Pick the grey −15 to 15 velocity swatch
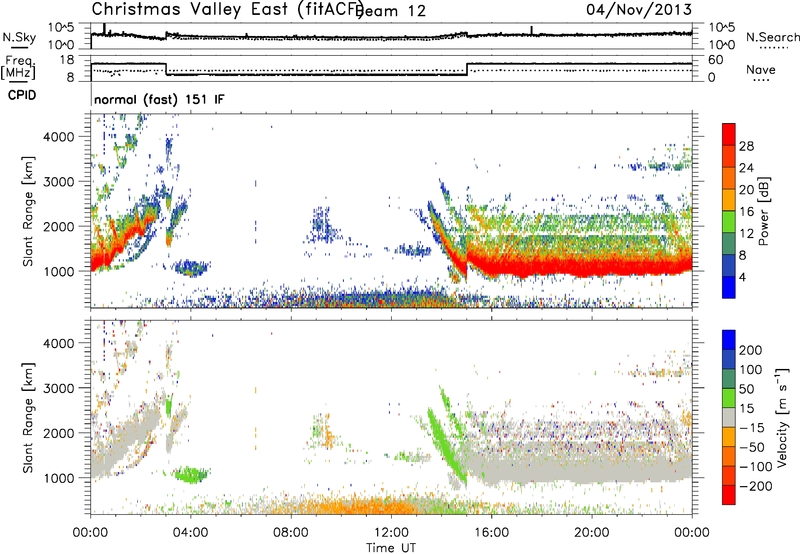The height and width of the screenshot is (554, 800). coord(729,417)
